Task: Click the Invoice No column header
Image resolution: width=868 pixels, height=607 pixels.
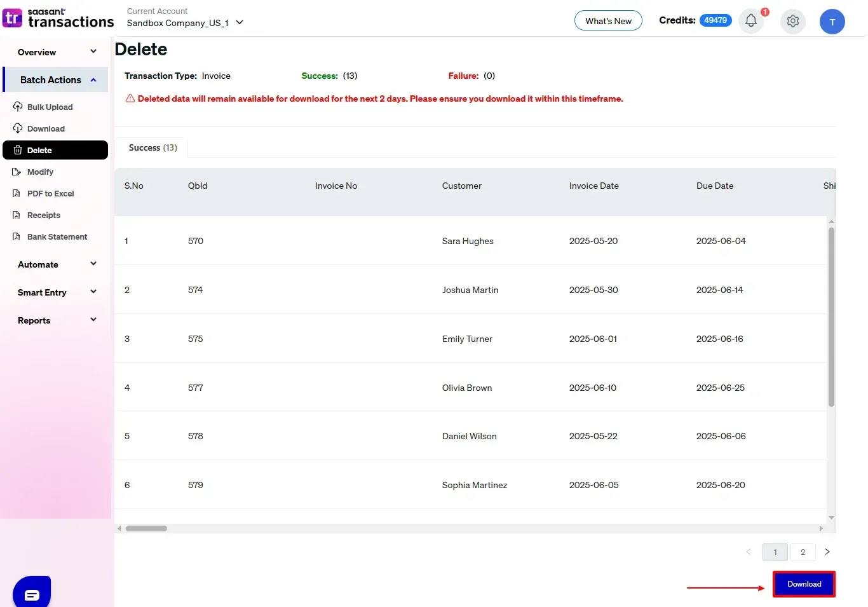Action: point(336,186)
